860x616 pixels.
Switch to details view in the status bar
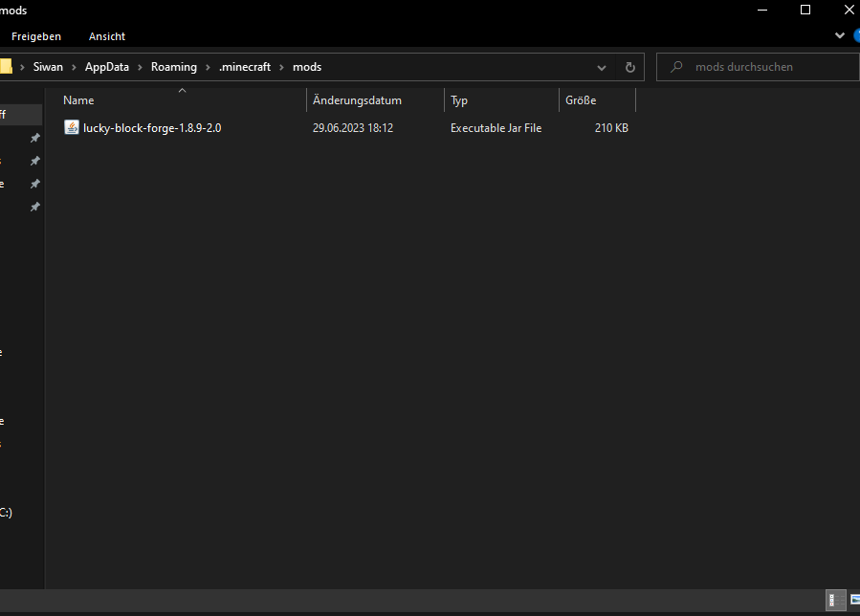[835, 600]
